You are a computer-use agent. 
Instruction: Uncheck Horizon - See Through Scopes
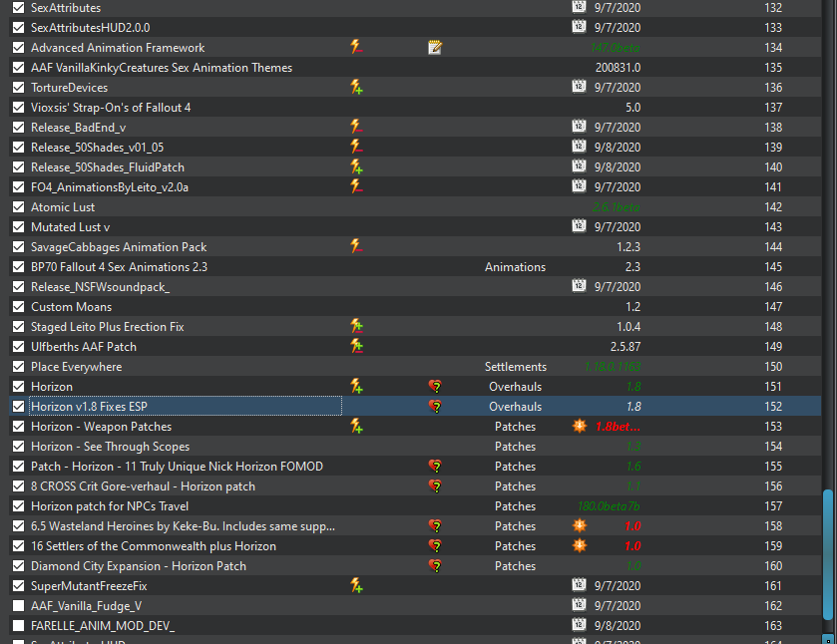[x=18, y=446]
